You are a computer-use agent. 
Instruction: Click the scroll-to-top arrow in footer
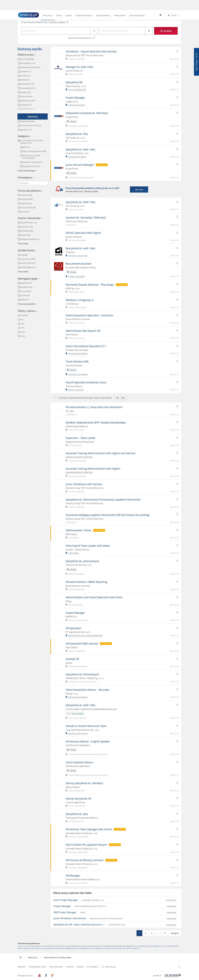pos(179,966)
